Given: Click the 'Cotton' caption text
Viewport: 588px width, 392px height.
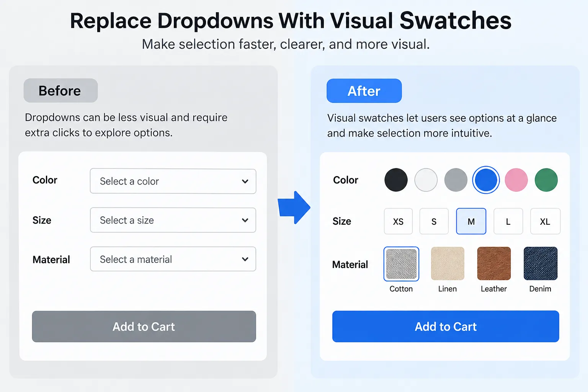Looking at the screenshot, I should [x=401, y=289].
